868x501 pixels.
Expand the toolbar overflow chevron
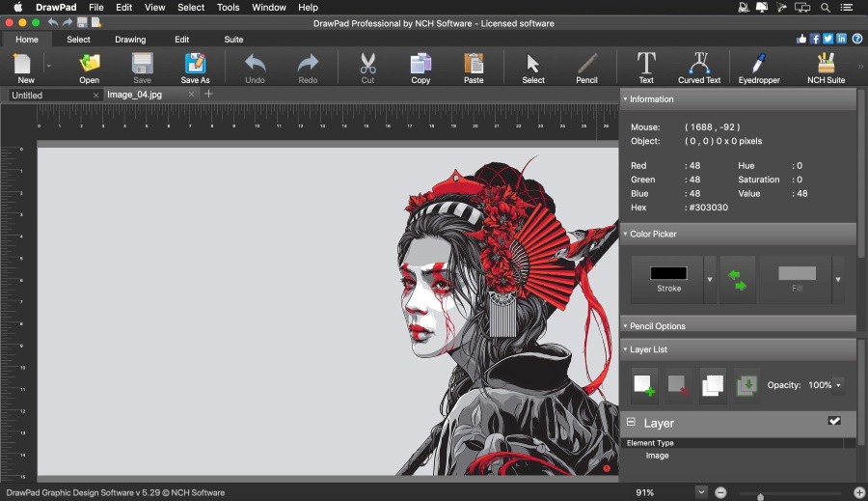coord(861,67)
